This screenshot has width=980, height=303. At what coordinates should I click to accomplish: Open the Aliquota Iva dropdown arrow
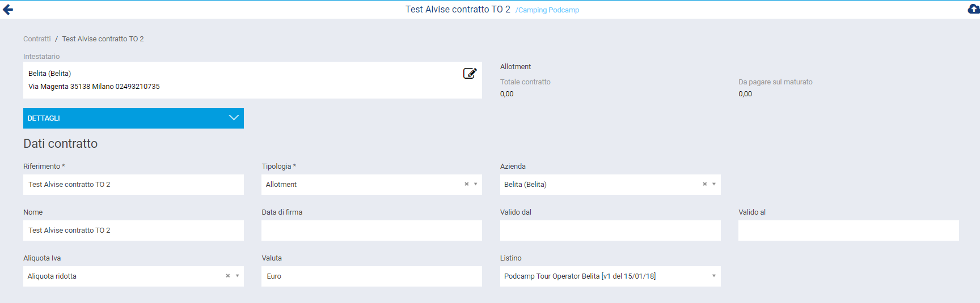click(238, 276)
